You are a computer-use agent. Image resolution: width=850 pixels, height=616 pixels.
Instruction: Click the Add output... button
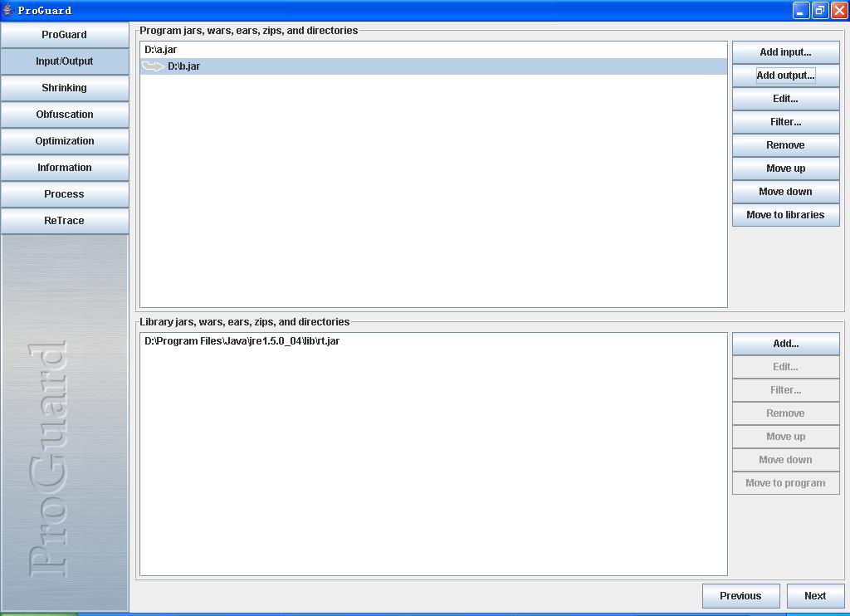[785, 76]
